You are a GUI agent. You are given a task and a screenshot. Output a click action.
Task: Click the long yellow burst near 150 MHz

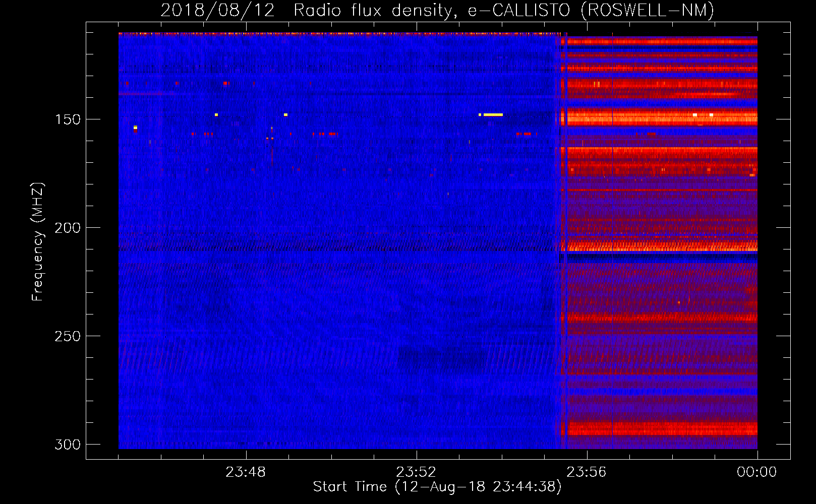[x=493, y=115]
